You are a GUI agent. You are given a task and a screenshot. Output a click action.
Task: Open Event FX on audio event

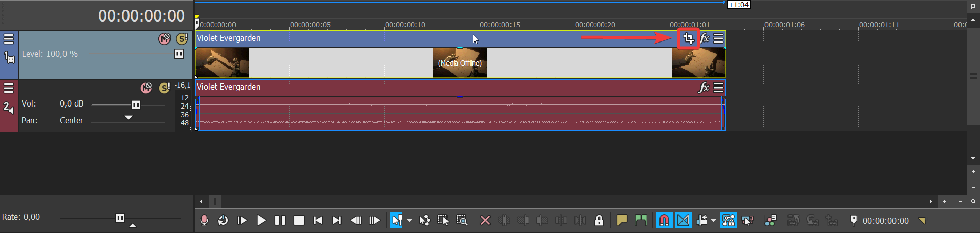tap(704, 88)
